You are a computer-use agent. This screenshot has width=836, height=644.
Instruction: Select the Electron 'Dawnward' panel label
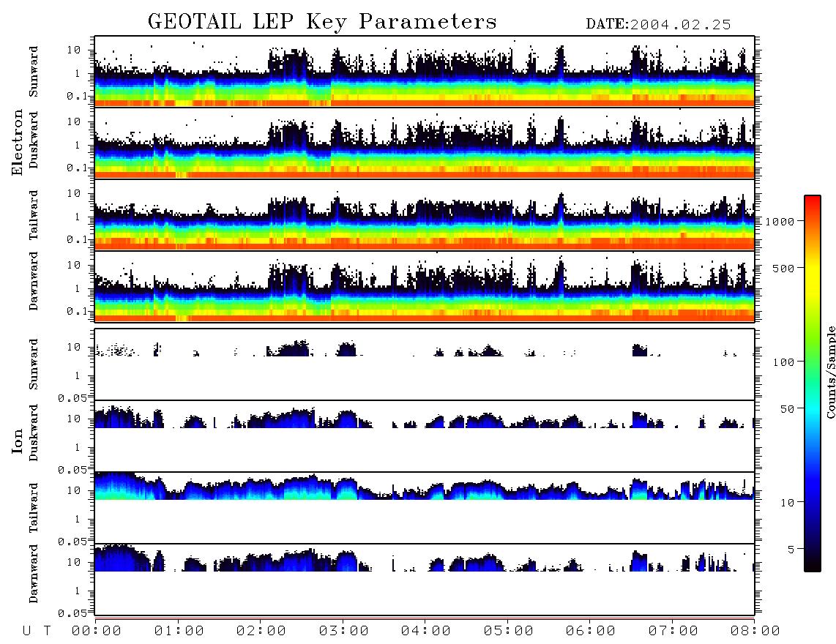coord(34,281)
